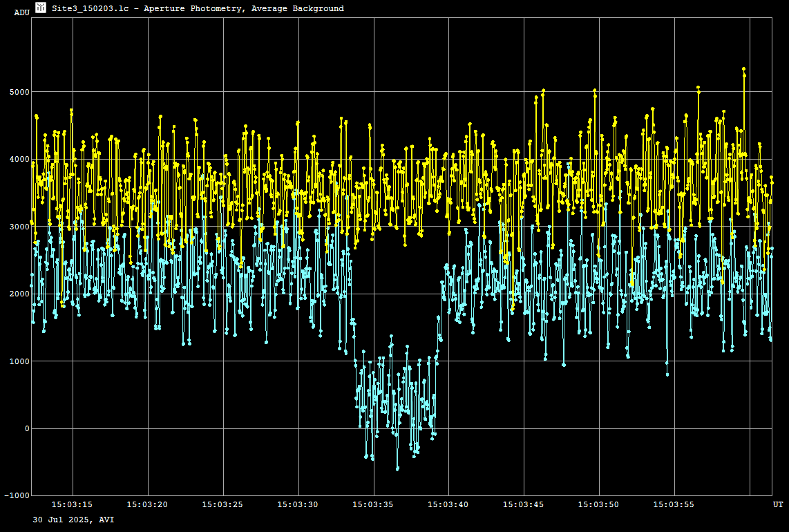
Task: Select the 15:03:40 time tick label
Action: 448,505
